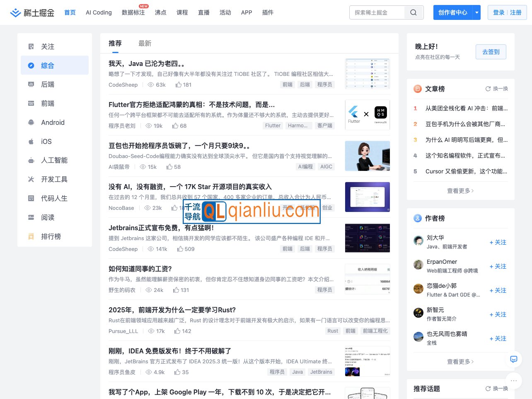The height and width of the screenshot is (399, 532).
Task: Click the 稀土掘金 logo
Action: point(32,12)
